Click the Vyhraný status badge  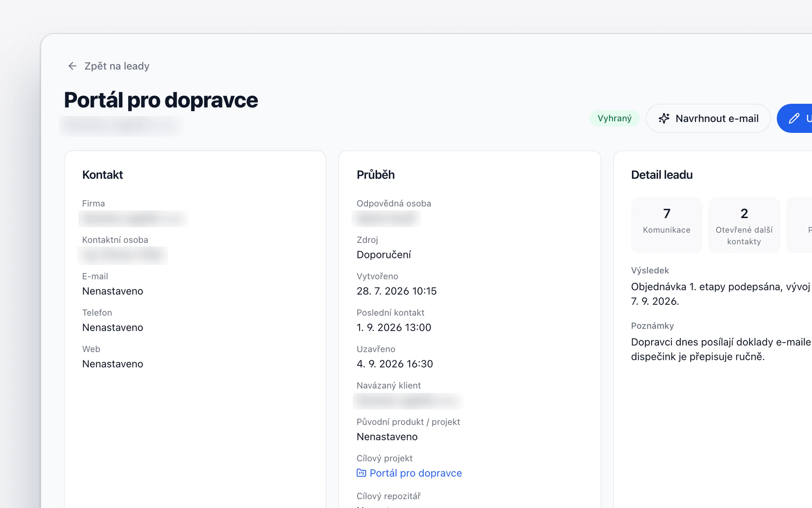coord(614,119)
